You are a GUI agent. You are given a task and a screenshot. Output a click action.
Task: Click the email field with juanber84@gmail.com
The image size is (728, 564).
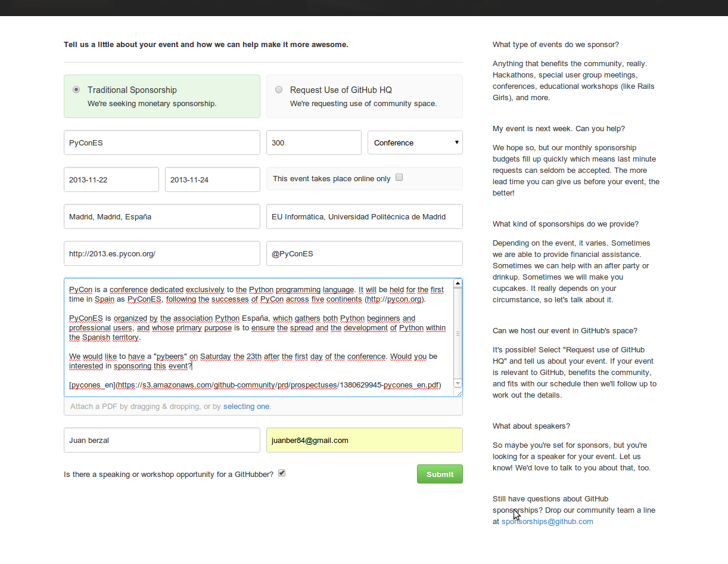[364, 440]
